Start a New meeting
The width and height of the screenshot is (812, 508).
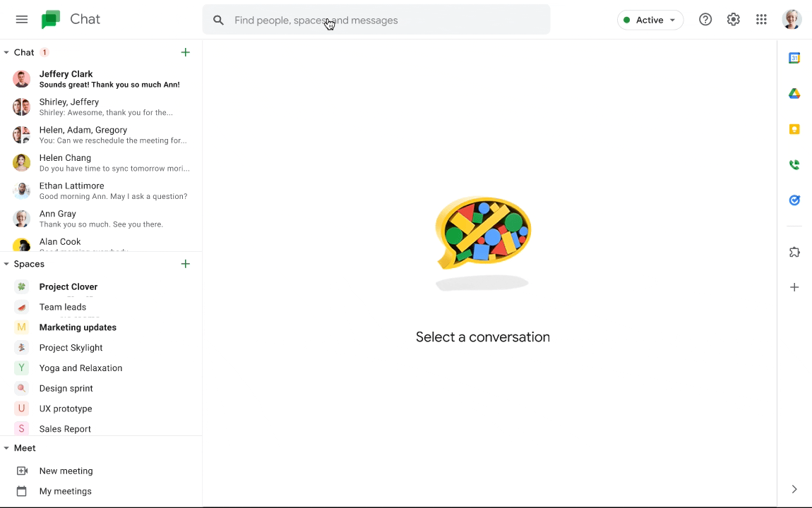[101, 471]
